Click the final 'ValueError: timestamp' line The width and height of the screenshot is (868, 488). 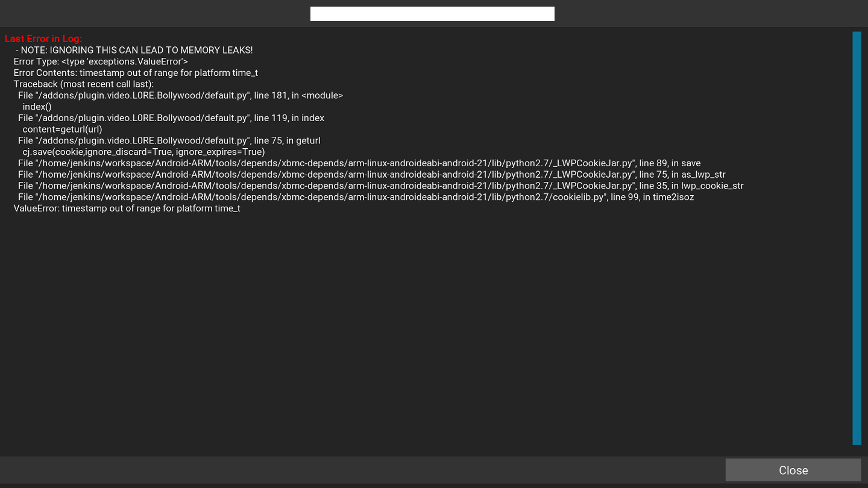[x=127, y=208]
